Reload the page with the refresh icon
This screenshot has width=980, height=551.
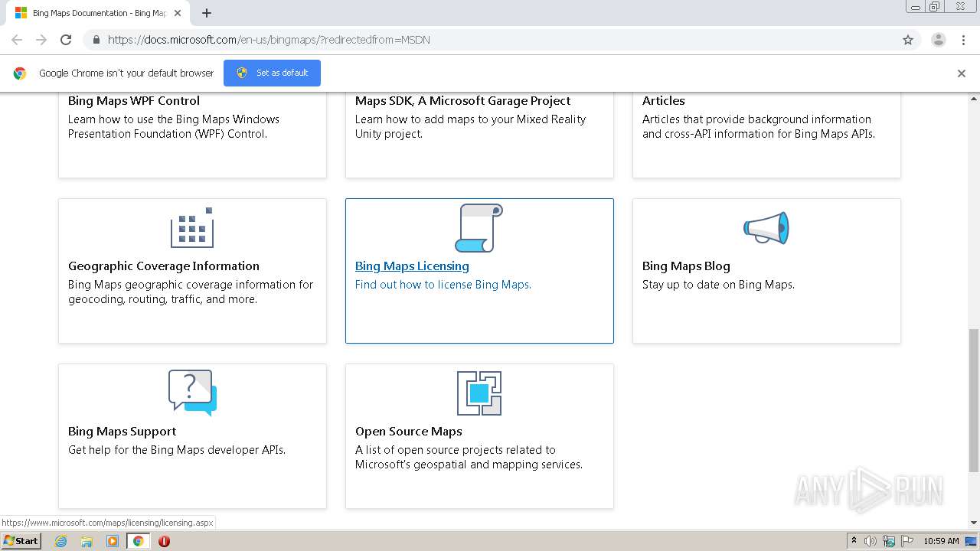point(66,40)
